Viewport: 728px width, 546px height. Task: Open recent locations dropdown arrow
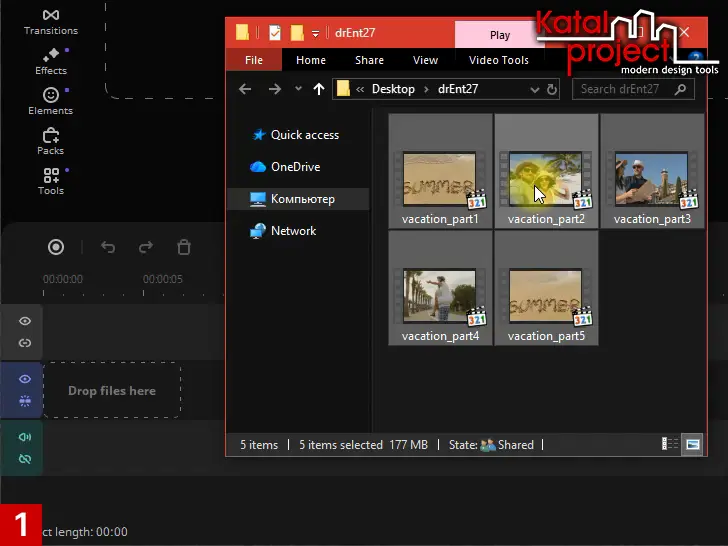[298, 88]
